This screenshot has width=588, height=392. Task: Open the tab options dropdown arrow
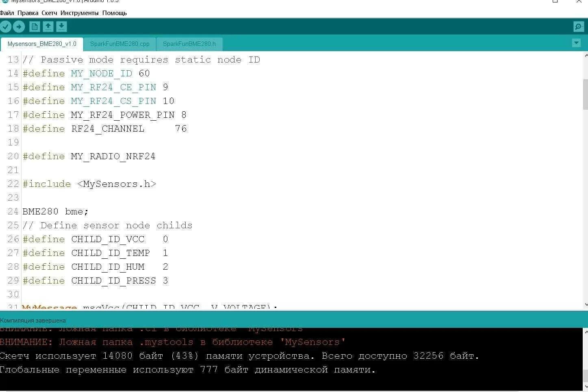coord(576,43)
